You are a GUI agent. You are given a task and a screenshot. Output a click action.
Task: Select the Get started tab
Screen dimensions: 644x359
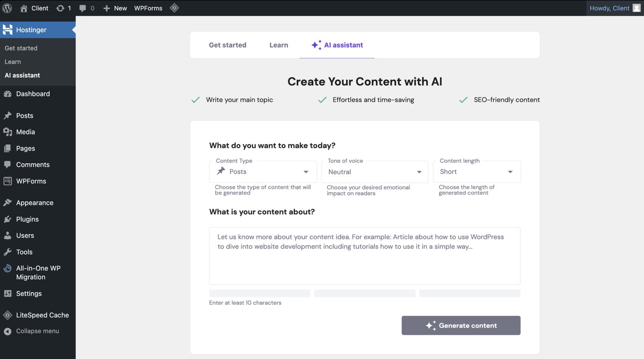[x=228, y=45]
